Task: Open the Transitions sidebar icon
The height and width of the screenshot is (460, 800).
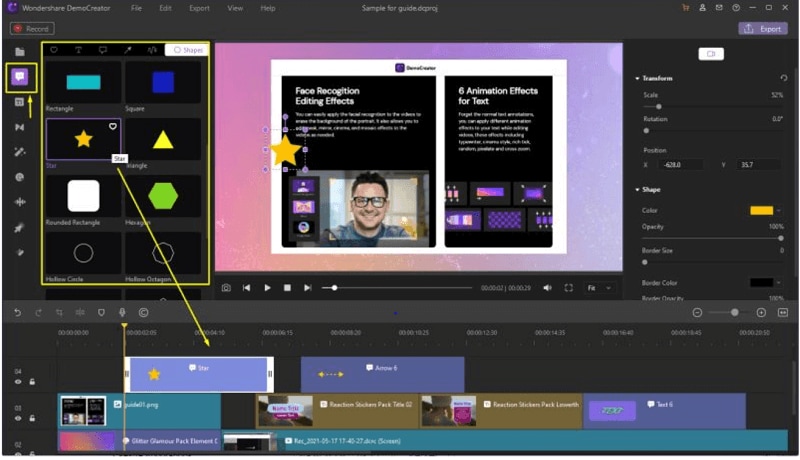Action: click(x=20, y=127)
